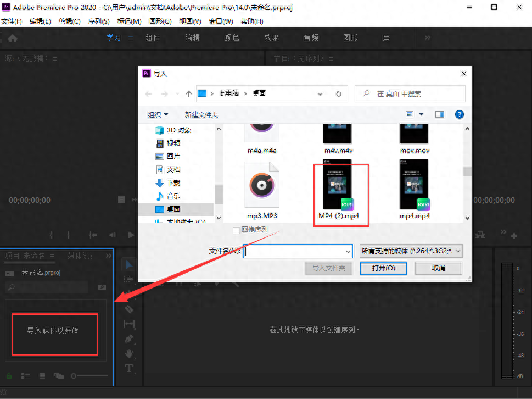Expand the 组织 dropdown
The height and width of the screenshot is (399, 532).
pos(158,115)
